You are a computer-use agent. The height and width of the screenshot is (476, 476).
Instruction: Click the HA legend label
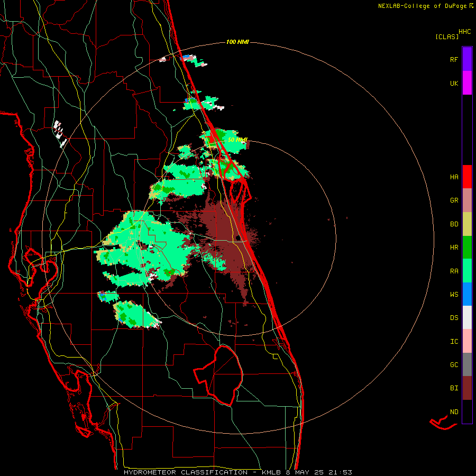454,177
